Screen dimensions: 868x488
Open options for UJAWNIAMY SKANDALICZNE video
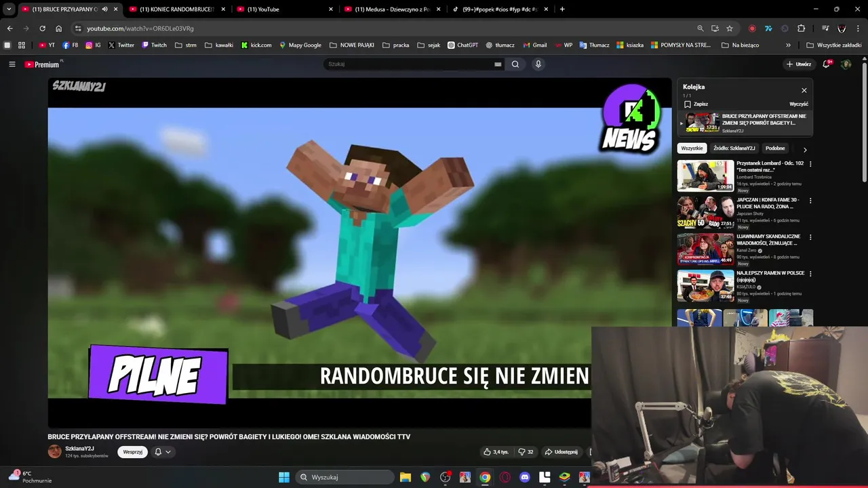tap(810, 237)
